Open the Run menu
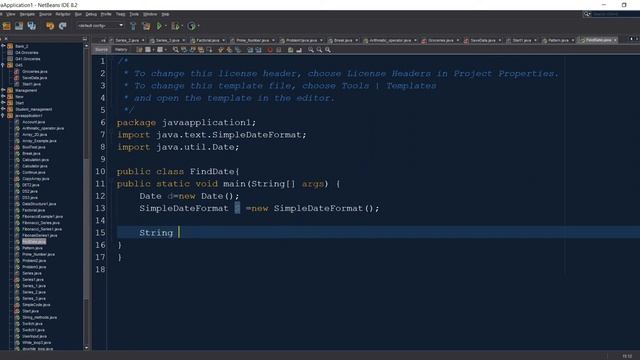The height and width of the screenshot is (360, 640). point(78,14)
